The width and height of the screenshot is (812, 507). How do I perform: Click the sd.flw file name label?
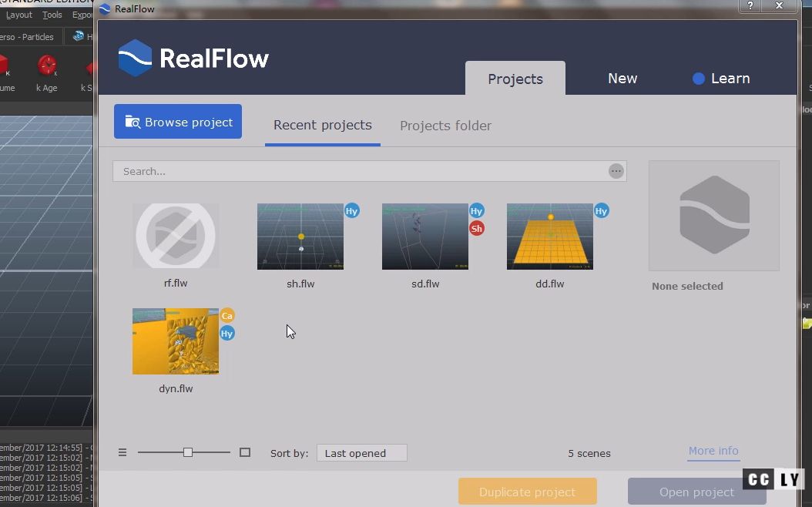point(425,284)
